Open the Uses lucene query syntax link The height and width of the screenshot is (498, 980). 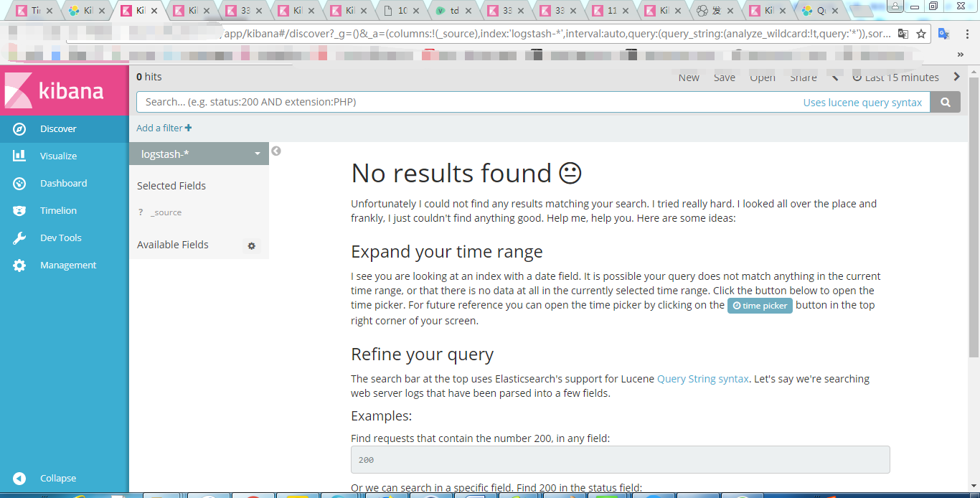click(x=862, y=103)
